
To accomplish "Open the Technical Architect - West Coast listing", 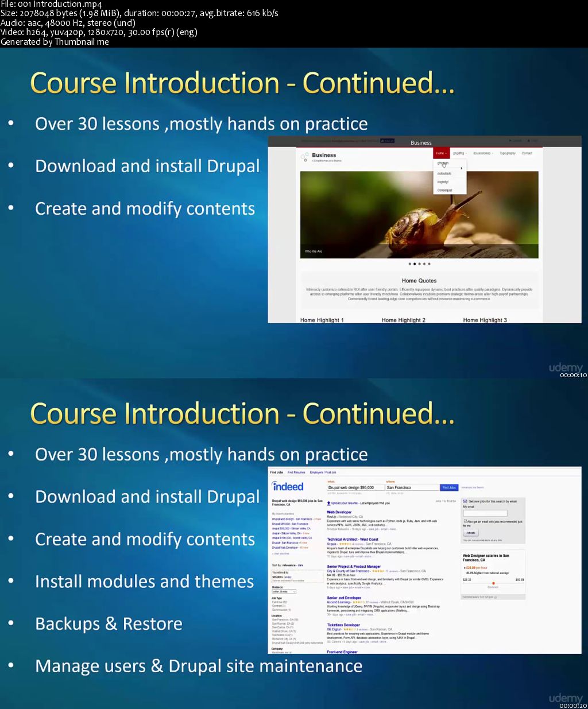I will pyautogui.click(x=353, y=539).
